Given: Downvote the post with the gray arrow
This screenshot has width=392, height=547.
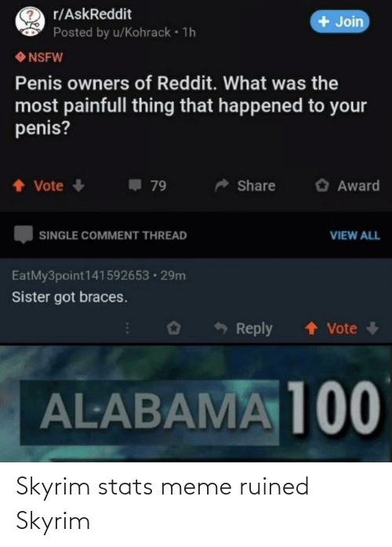Looking at the screenshot, I should click(x=78, y=185).
